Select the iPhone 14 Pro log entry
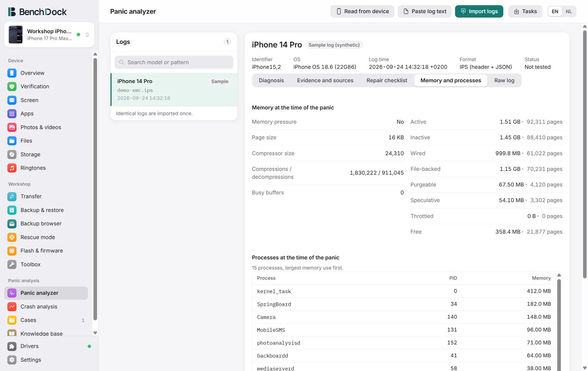This screenshot has height=371, width=588. (x=174, y=90)
